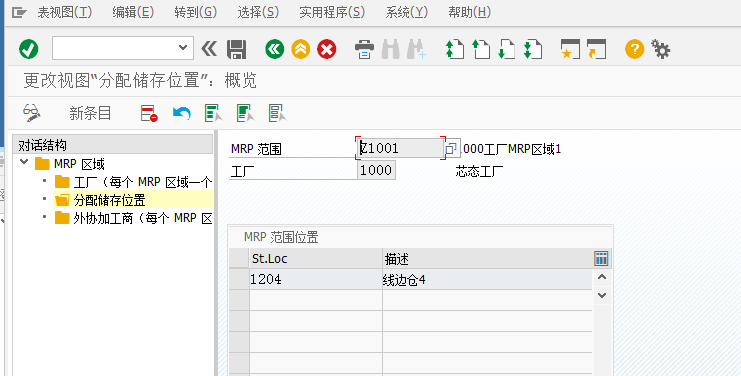Select the row selector for 1204
Viewport: 741px width, 376px height.
pos(239,279)
